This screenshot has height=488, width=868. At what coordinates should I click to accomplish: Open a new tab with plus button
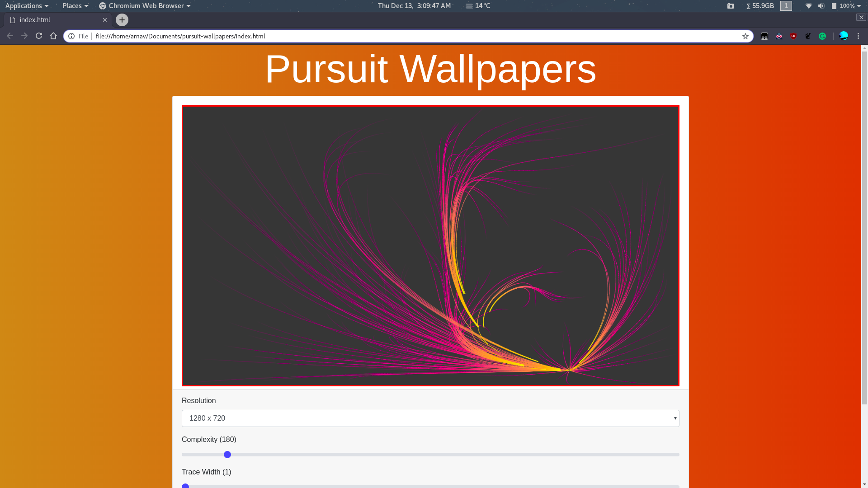pyautogui.click(x=122, y=20)
